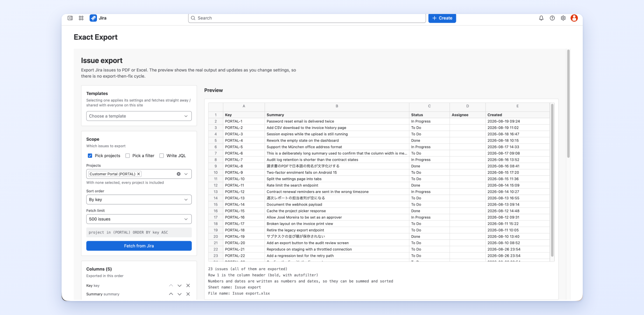Select row number 10 in preview
This screenshot has width=644, height=315.
pos(216,173)
